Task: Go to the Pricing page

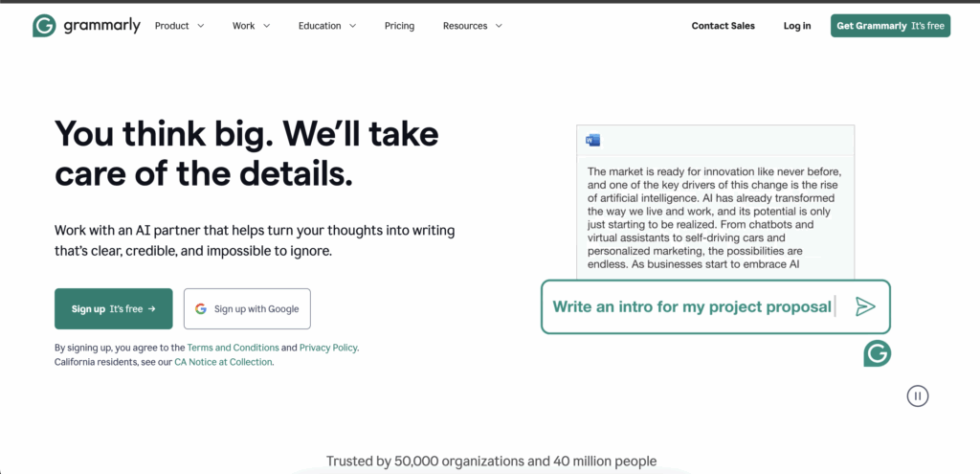Action: click(x=399, y=26)
